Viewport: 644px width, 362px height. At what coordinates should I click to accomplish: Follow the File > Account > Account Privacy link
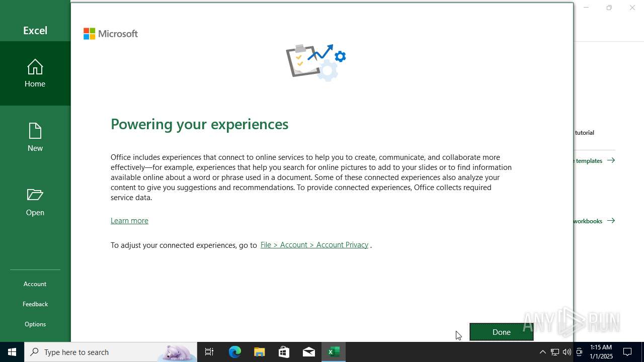pyautogui.click(x=314, y=245)
